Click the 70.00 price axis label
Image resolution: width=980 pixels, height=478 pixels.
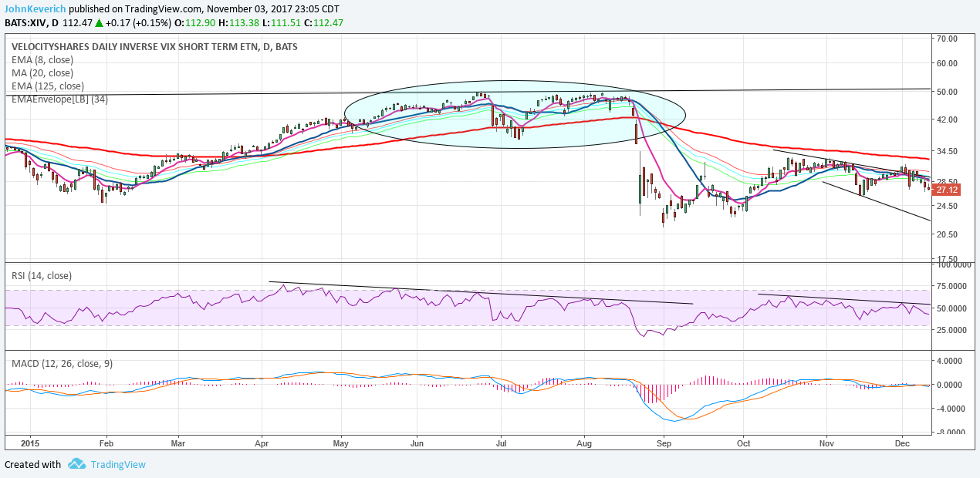coord(947,39)
